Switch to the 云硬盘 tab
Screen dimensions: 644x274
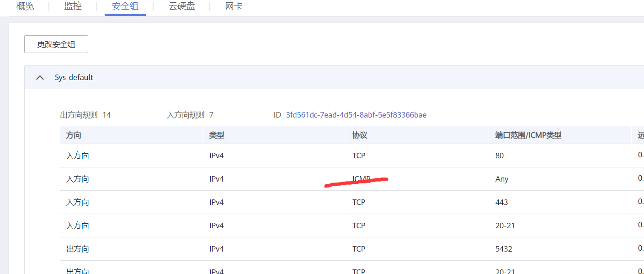click(x=181, y=6)
